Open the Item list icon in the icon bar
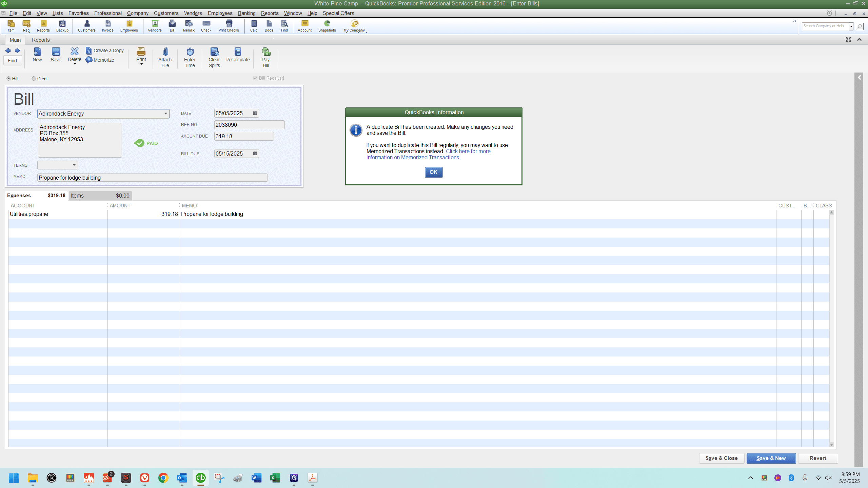Viewport: 868px width, 488px height. [x=11, y=26]
